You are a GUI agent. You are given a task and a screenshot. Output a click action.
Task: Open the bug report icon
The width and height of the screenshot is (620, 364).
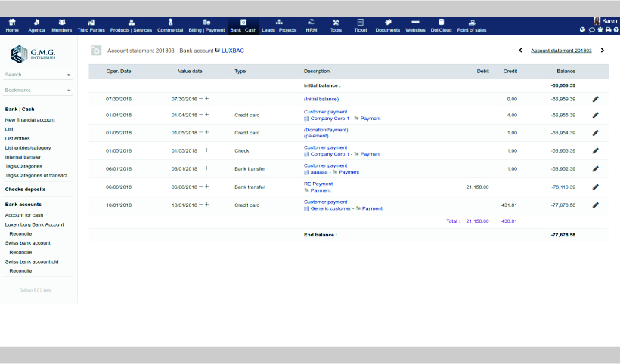pos(600,30)
